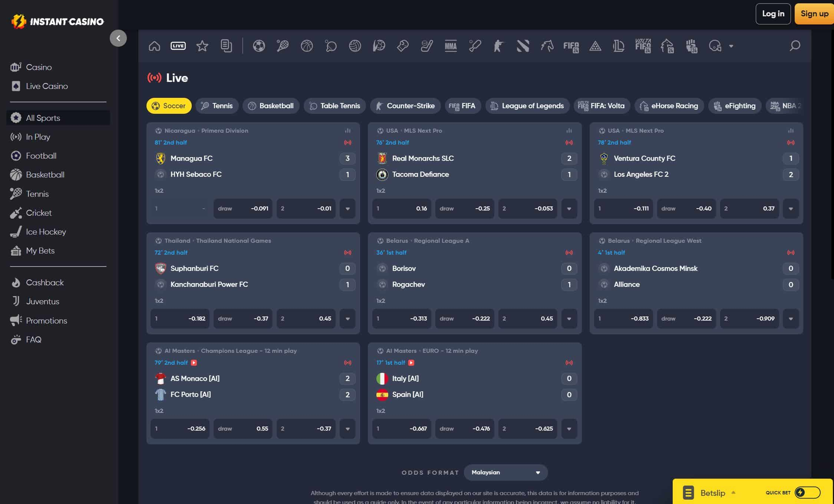Select the Counter-Strike tab in live sports
The image size is (834, 504).
click(x=405, y=105)
